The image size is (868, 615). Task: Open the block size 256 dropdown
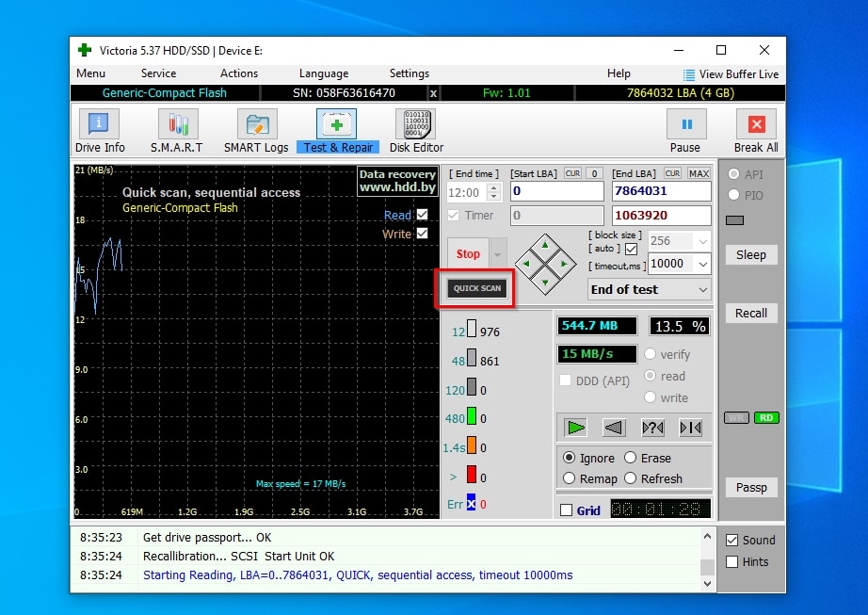[x=702, y=241]
